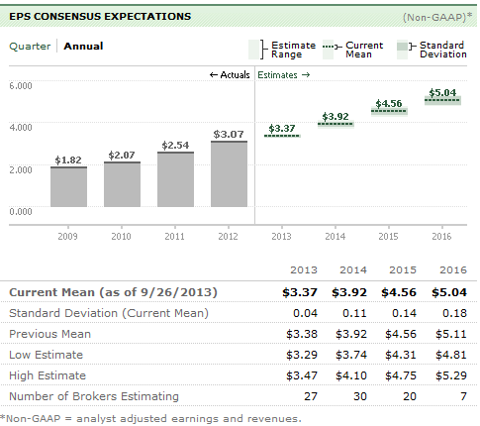Click the 2012 bar showing $3.07
The height and width of the screenshot is (426, 480).
[229, 174]
